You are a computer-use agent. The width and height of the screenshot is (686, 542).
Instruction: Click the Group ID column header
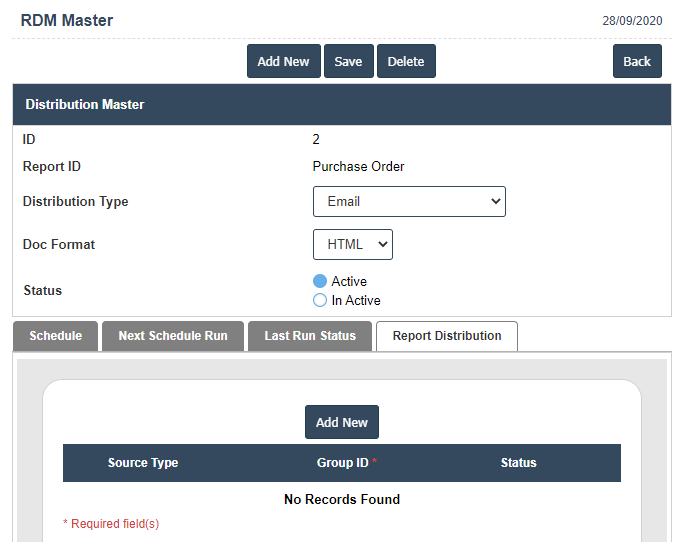tap(343, 463)
